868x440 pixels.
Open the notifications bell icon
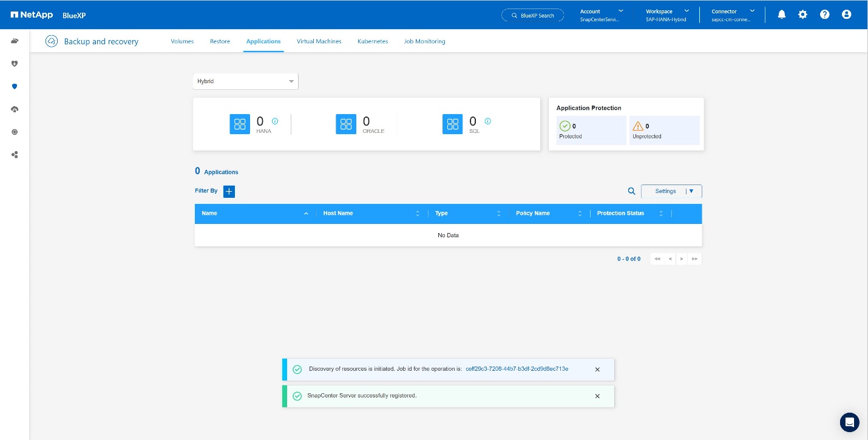coord(781,15)
